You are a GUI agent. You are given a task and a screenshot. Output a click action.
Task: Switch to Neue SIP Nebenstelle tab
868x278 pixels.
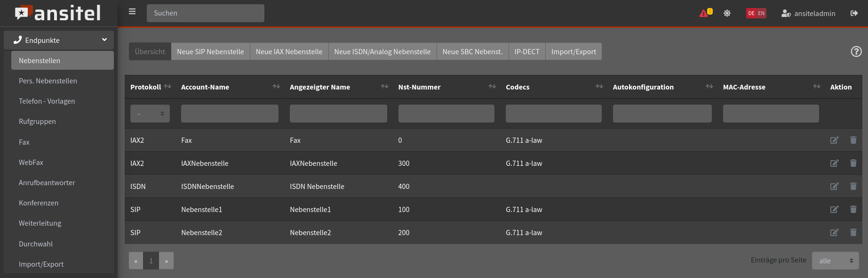click(x=210, y=52)
